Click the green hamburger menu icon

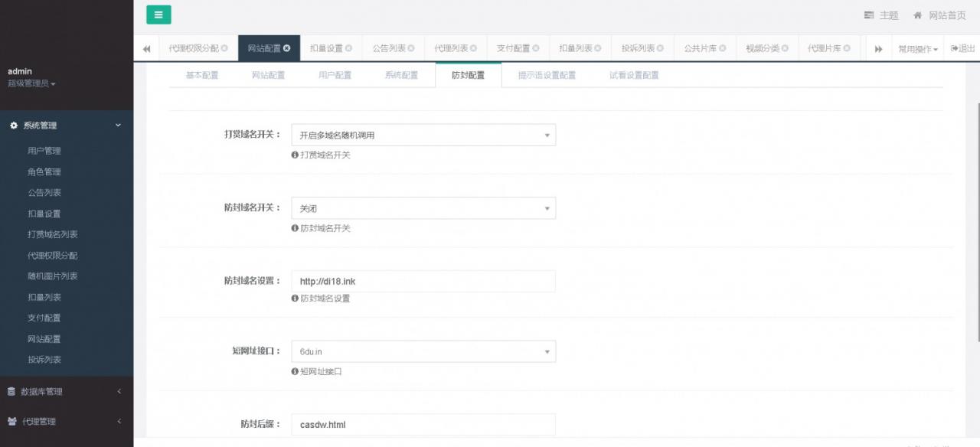tap(158, 15)
